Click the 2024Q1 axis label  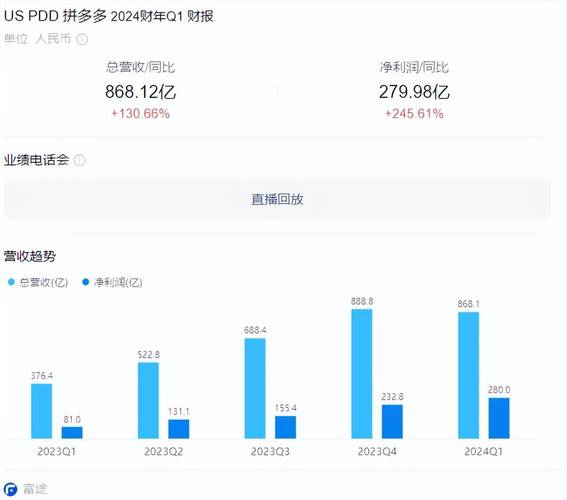[483, 452]
